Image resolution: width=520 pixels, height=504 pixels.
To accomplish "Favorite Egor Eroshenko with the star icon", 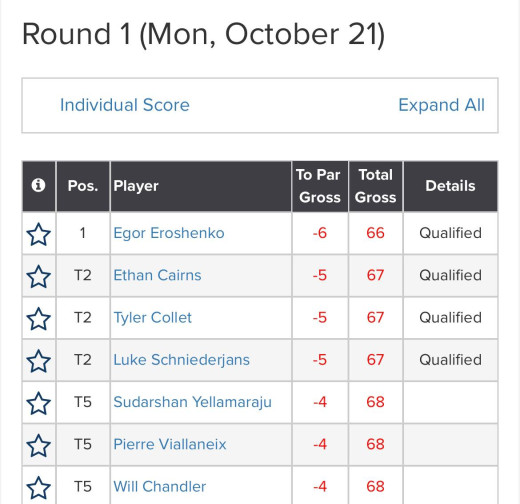I will [x=39, y=234].
